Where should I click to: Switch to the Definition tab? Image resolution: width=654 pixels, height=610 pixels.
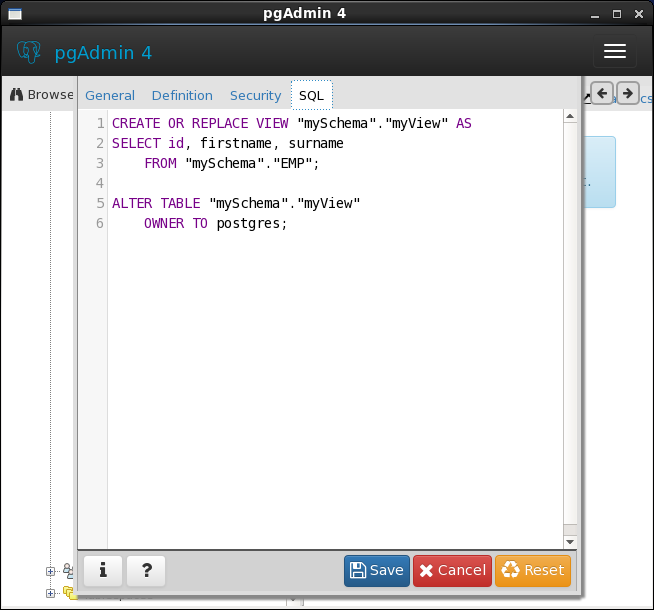coord(182,95)
